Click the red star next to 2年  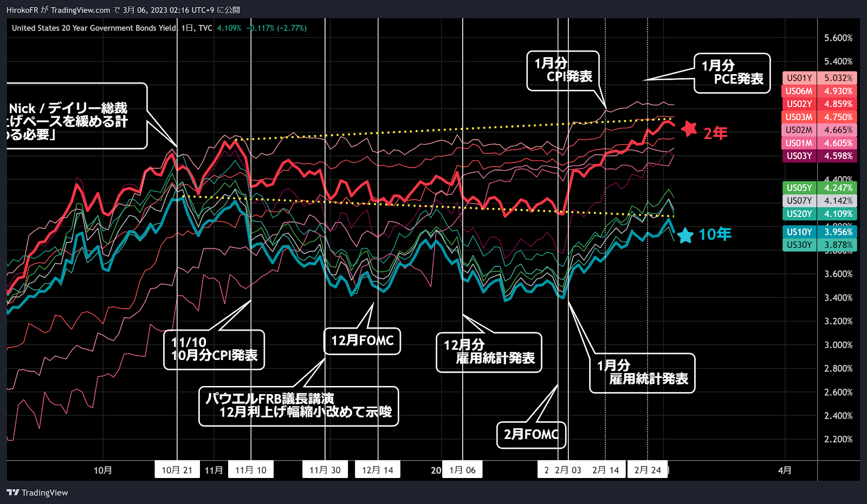[x=689, y=129]
